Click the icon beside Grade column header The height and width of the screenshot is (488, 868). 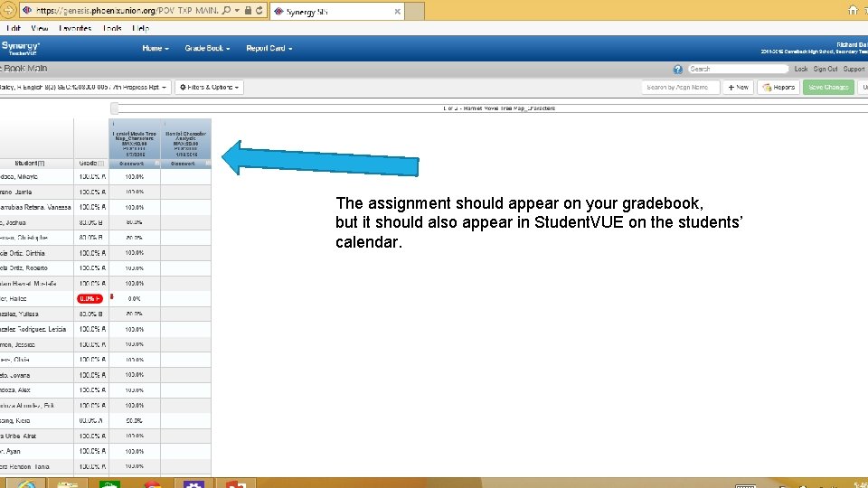[x=100, y=164]
